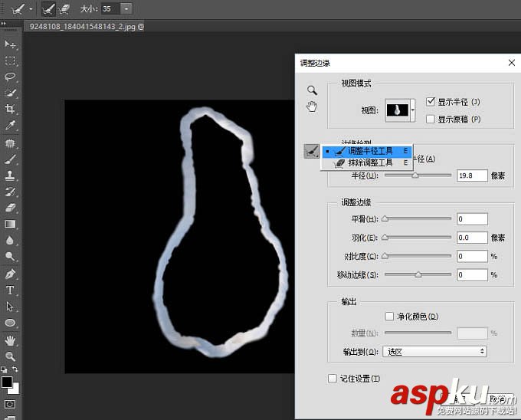This screenshot has height=420, width=521.
Task: Select the Dodge tool
Action: 10,256
